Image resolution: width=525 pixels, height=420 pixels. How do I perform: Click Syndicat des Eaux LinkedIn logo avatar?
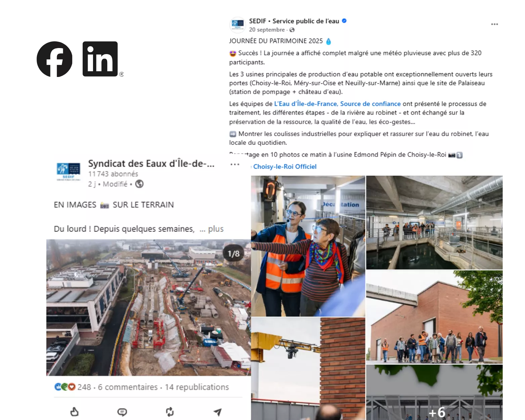pyautogui.click(x=69, y=171)
